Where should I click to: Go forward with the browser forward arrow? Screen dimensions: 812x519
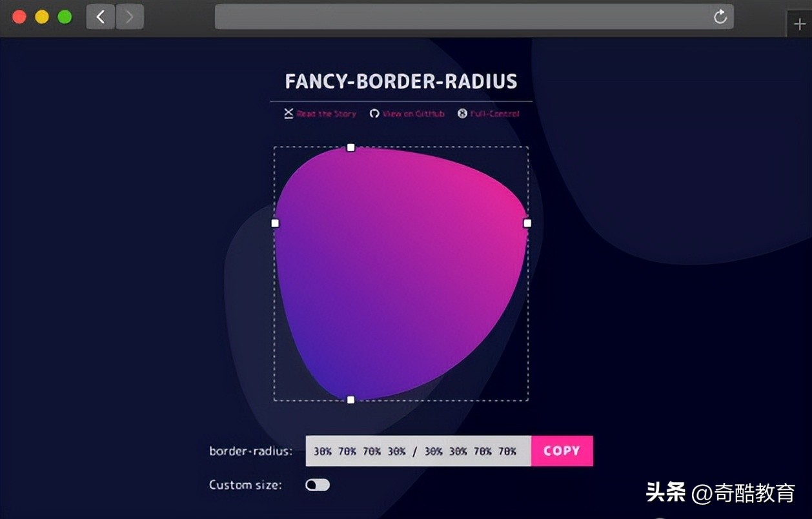[x=130, y=17]
